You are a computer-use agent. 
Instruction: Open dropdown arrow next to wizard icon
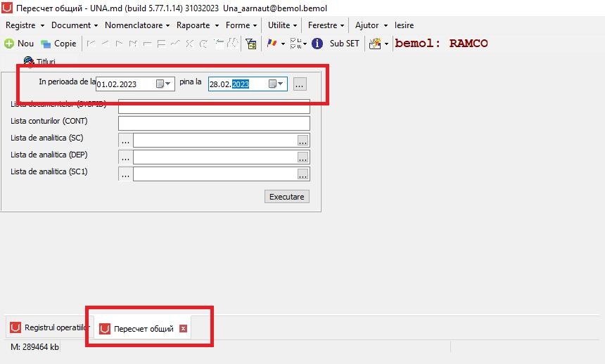coord(387,44)
